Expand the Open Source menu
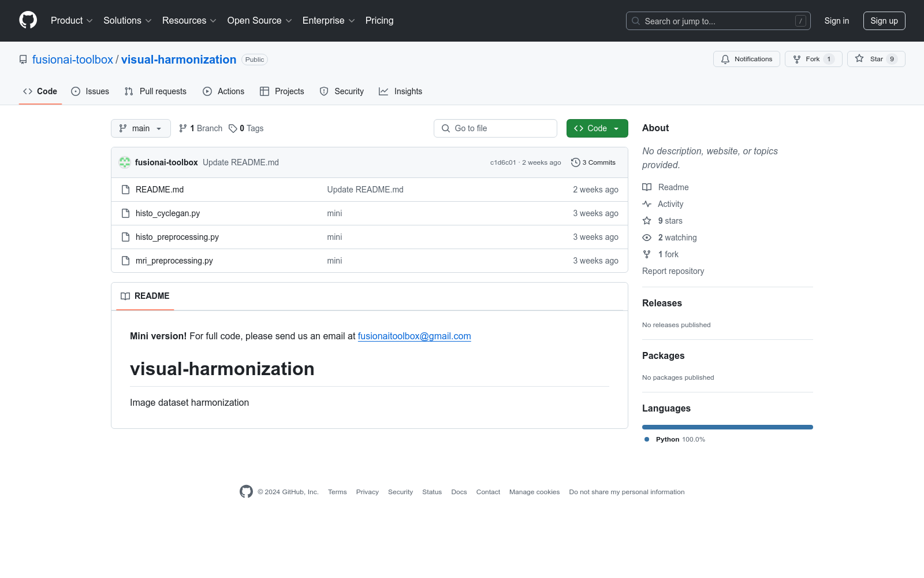The image size is (924, 578). (260, 20)
